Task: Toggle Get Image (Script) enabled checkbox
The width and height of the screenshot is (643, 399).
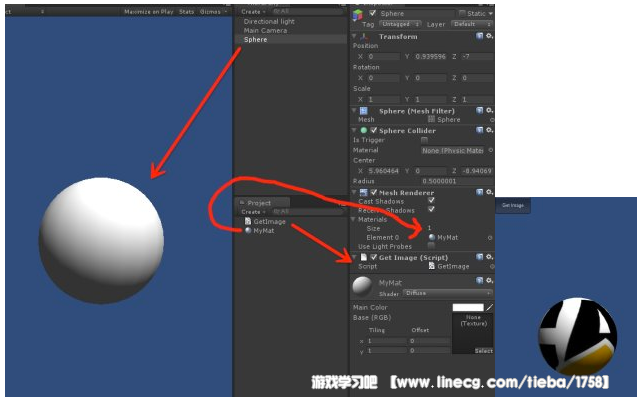Action: pos(374,257)
